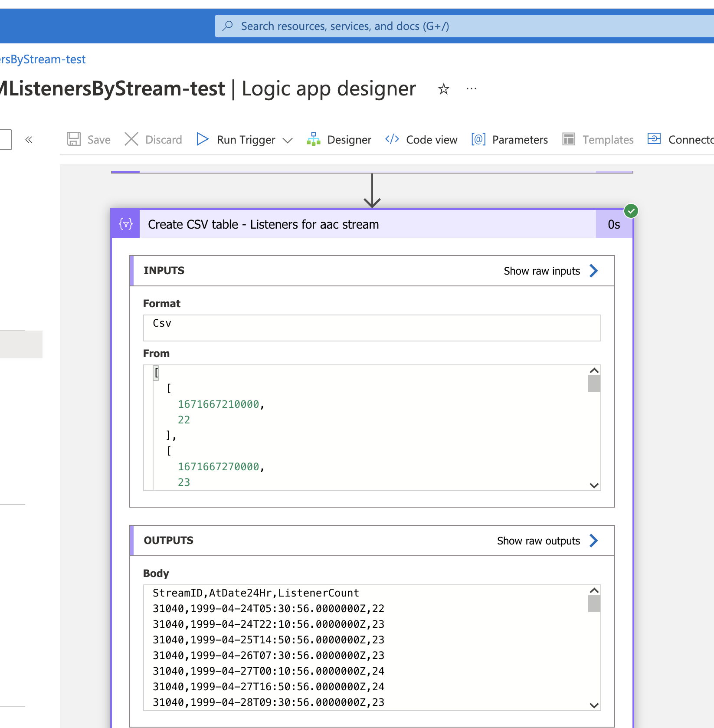This screenshot has width=714, height=728.
Task: Click the From box scrollbar thumb
Action: pos(594,384)
